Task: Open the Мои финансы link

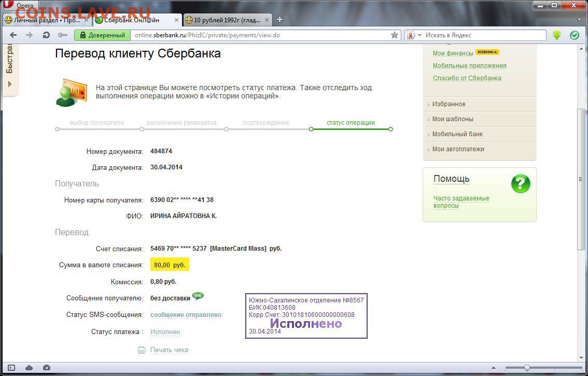Action: coord(453,53)
